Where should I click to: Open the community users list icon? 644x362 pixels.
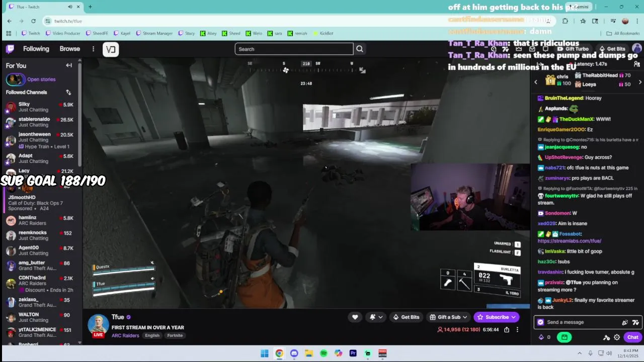click(637, 64)
